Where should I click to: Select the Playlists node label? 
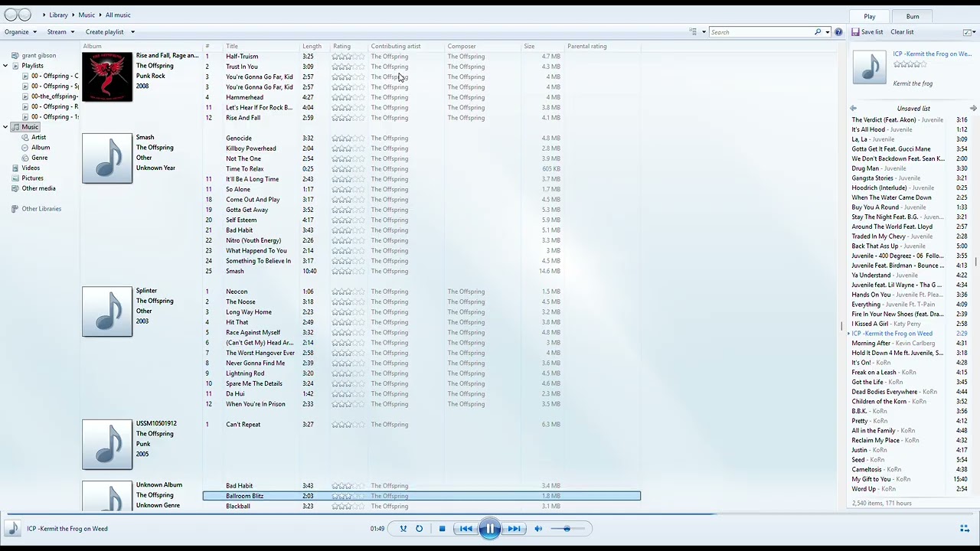(x=32, y=66)
